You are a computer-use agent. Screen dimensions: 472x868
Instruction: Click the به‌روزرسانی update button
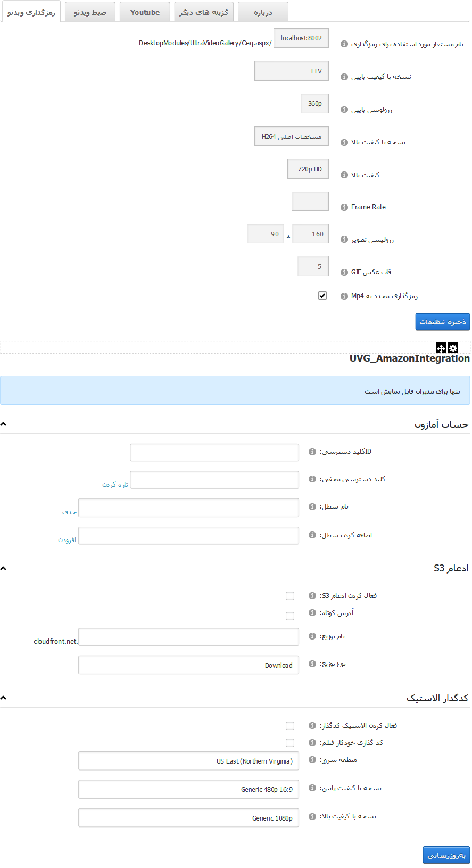point(446,855)
